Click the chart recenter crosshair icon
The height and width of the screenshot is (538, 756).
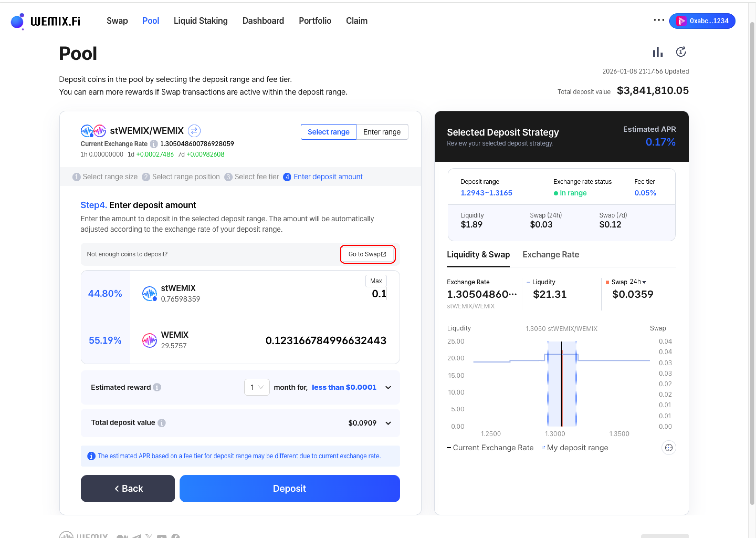669,448
